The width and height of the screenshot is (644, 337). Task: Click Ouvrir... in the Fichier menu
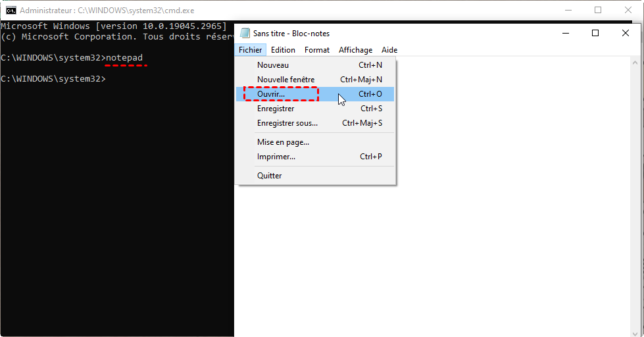point(315,94)
